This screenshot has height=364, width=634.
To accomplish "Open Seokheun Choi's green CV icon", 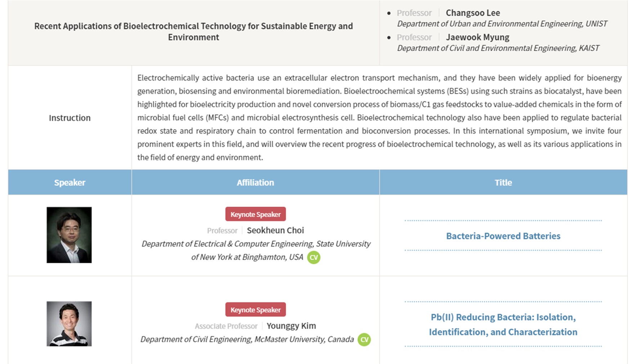I will (314, 257).
